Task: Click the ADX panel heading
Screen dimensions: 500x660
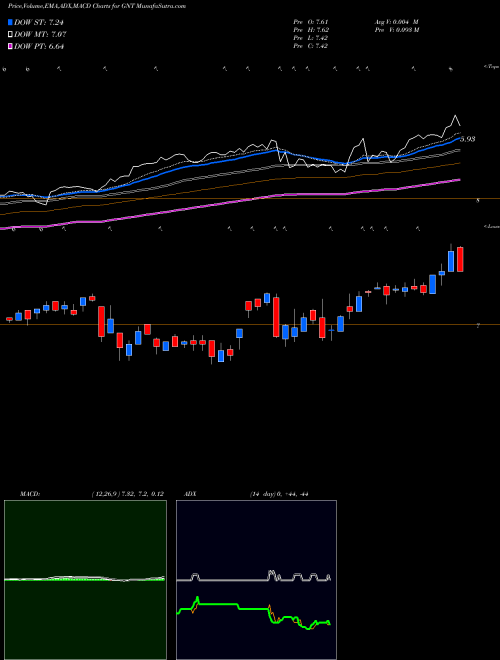Action: tap(190, 494)
